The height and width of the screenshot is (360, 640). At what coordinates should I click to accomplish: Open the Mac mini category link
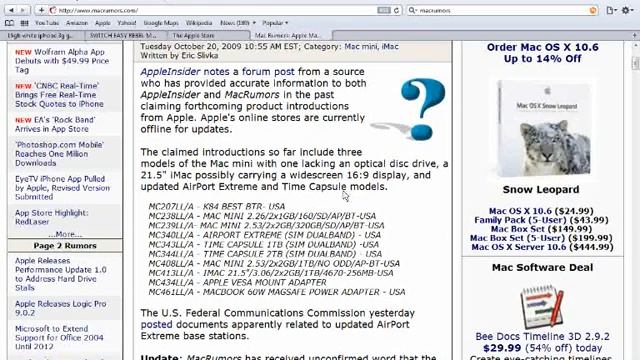[361, 47]
